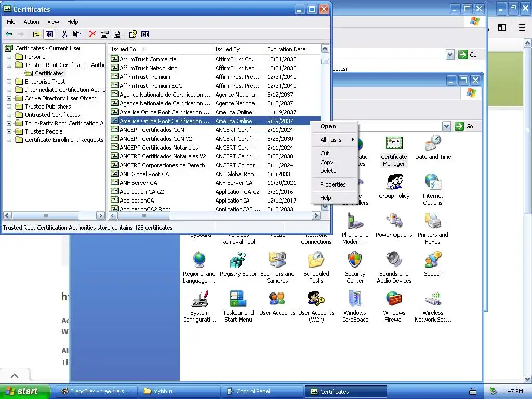This screenshot has width=532, height=399.
Task: Click certificate list vertical scrollbar thumb
Action: 325,62
